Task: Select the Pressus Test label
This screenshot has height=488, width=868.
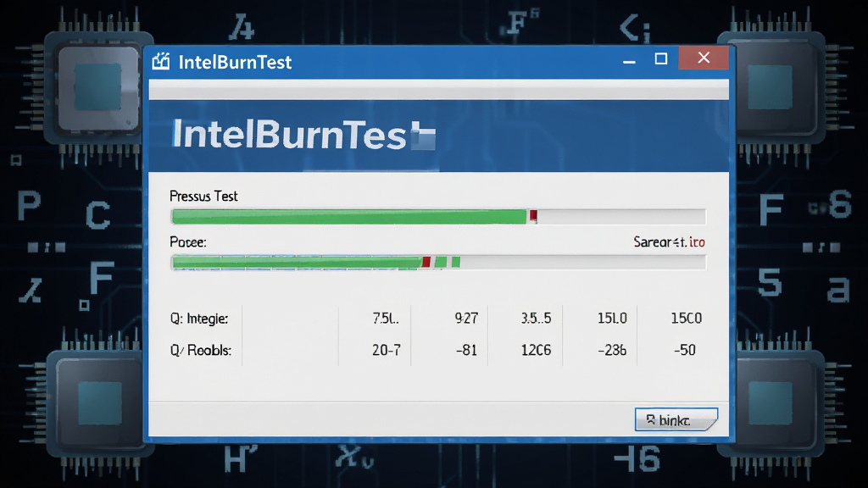Action: click(x=203, y=197)
